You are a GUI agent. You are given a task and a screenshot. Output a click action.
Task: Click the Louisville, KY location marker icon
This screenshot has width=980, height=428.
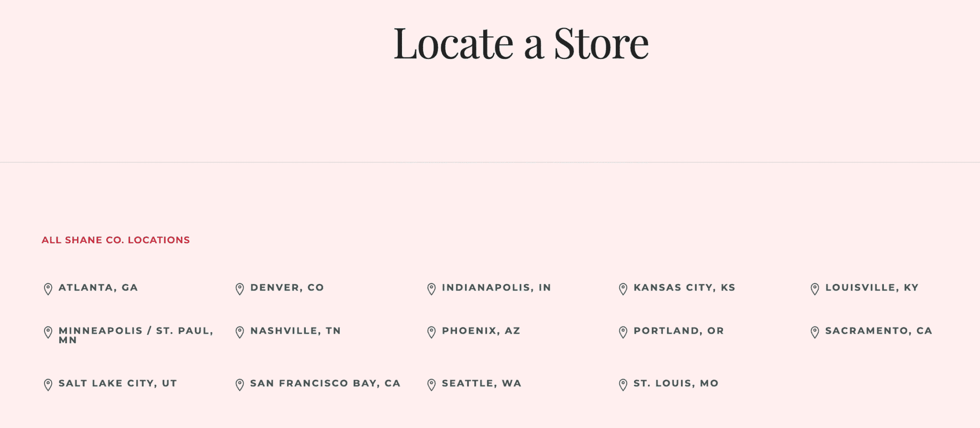pos(814,288)
